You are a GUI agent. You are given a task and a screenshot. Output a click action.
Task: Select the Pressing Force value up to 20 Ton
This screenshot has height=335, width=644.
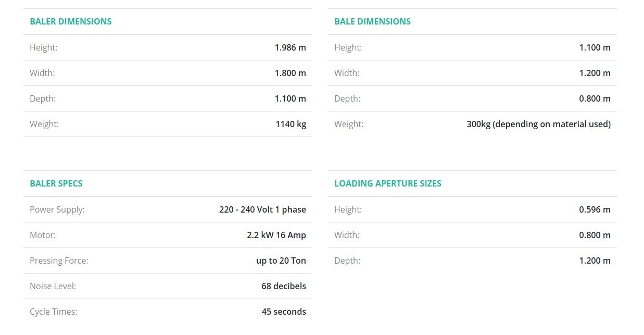(x=281, y=260)
